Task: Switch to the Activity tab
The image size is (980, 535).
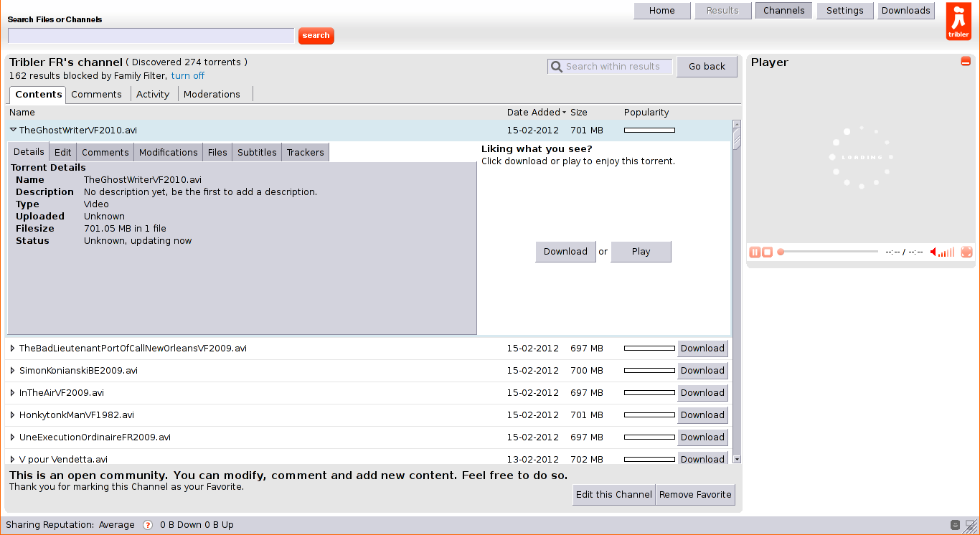Action: 153,95
